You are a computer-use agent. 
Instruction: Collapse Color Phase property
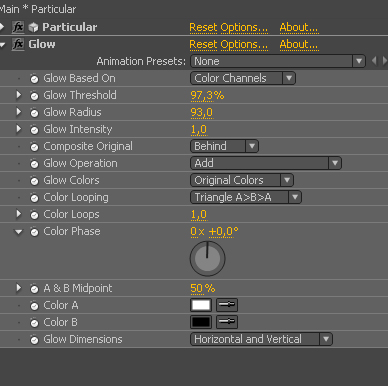click(x=19, y=232)
